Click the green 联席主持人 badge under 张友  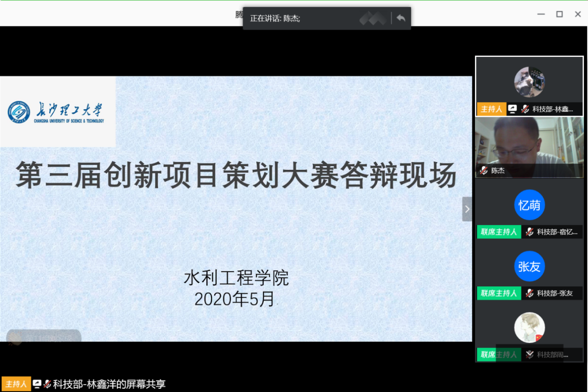pos(499,293)
